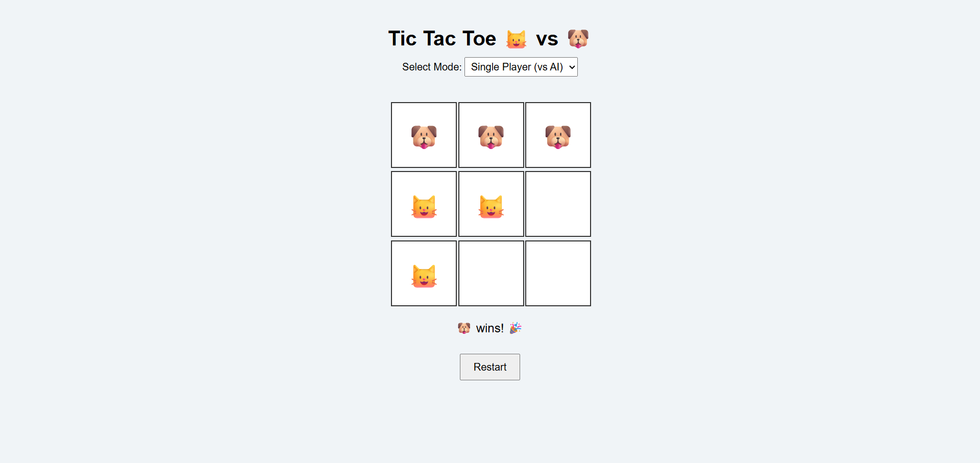Click the dog emoji beside wins text
The height and width of the screenshot is (463, 980).
(x=464, y=328)
